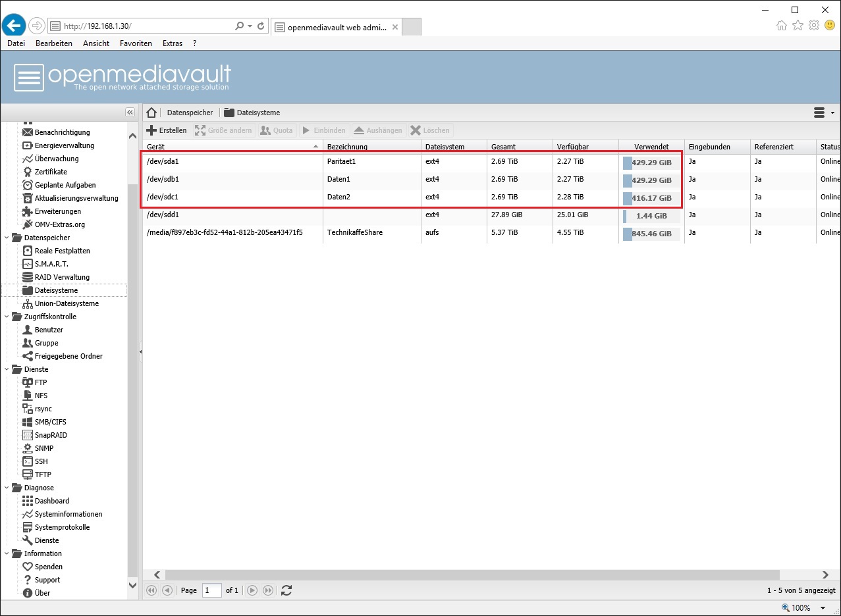Viewport: 841px width, 616px height.
Task: Click the RAID Verwaltung database icon
Action: point(28,277)
